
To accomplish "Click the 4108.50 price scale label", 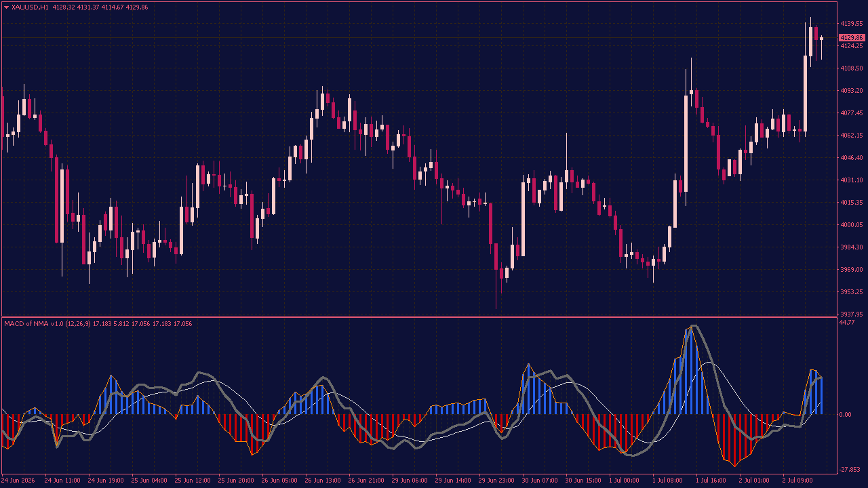I will coord(851,68).
